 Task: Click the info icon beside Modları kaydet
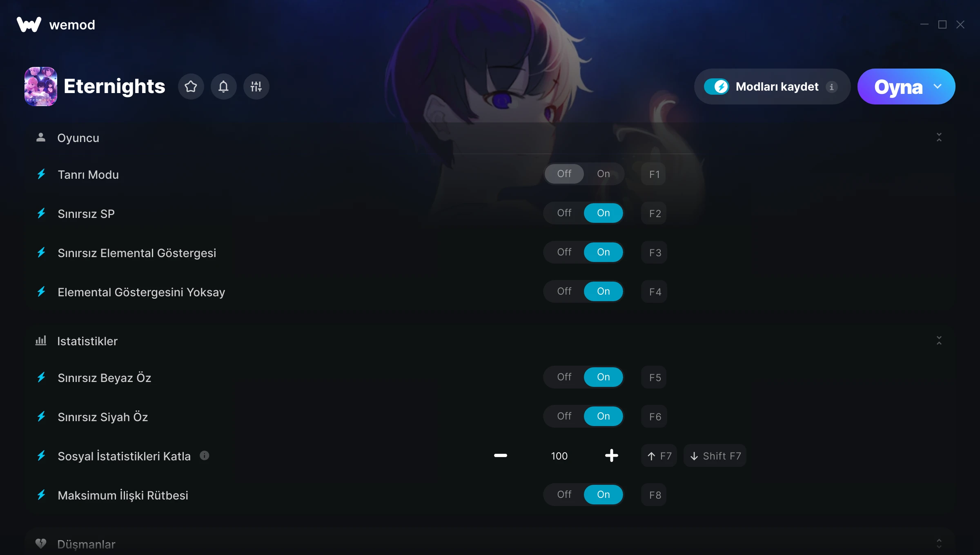tap(831, 87)
